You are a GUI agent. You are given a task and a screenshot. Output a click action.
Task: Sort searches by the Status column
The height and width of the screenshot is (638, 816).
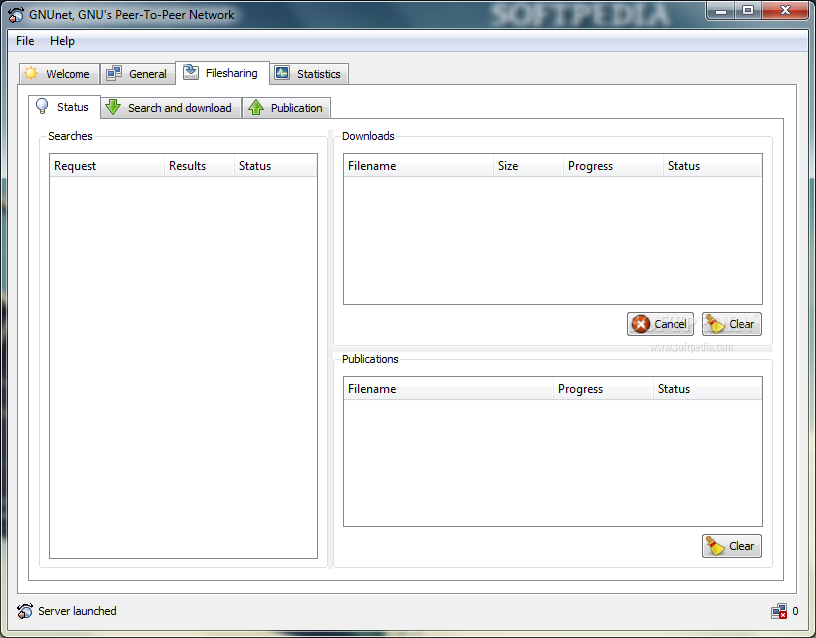click(275, 166)
